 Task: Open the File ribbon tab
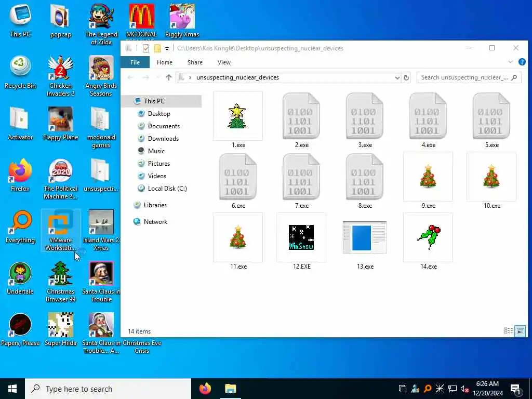135,62
